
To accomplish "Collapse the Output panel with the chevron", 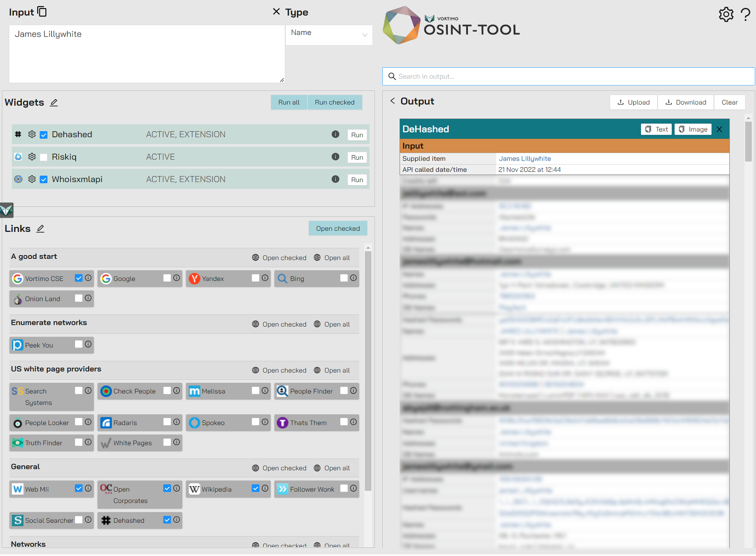I will pos(392,101).
